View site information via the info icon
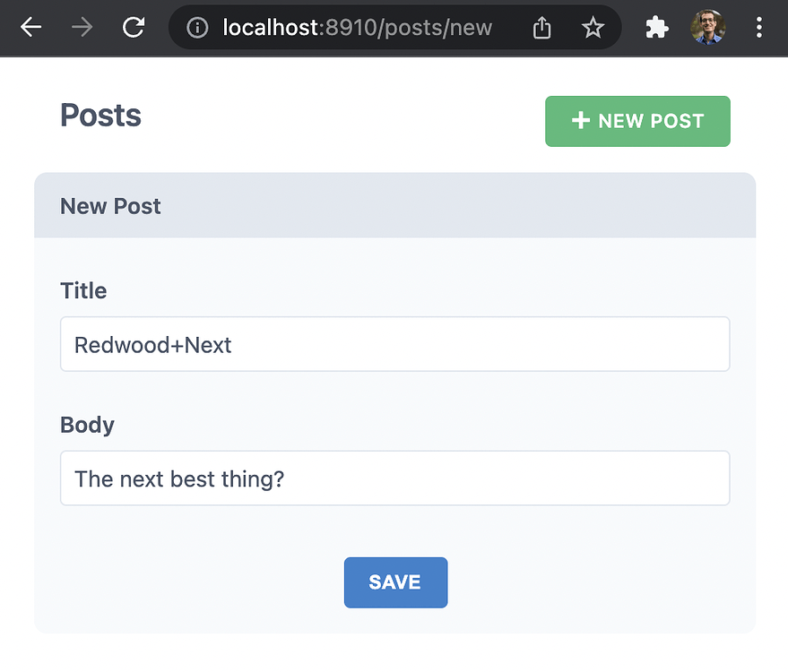The image size is (788, 672). 197,28
